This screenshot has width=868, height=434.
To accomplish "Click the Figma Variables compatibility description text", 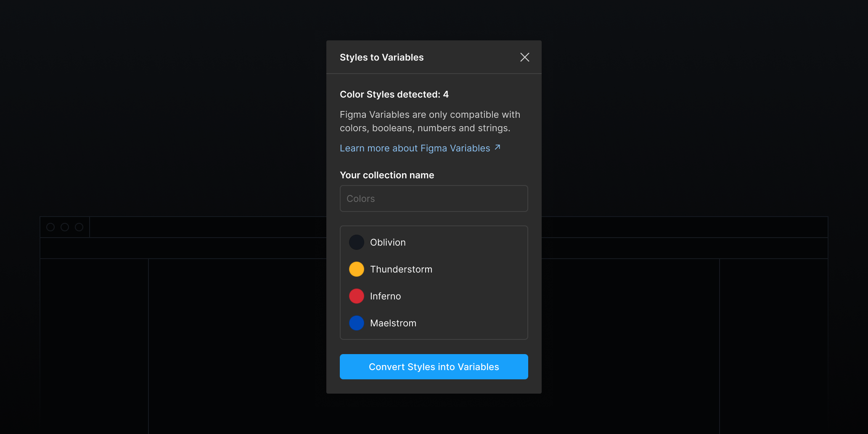I will (x=430, y=122).
